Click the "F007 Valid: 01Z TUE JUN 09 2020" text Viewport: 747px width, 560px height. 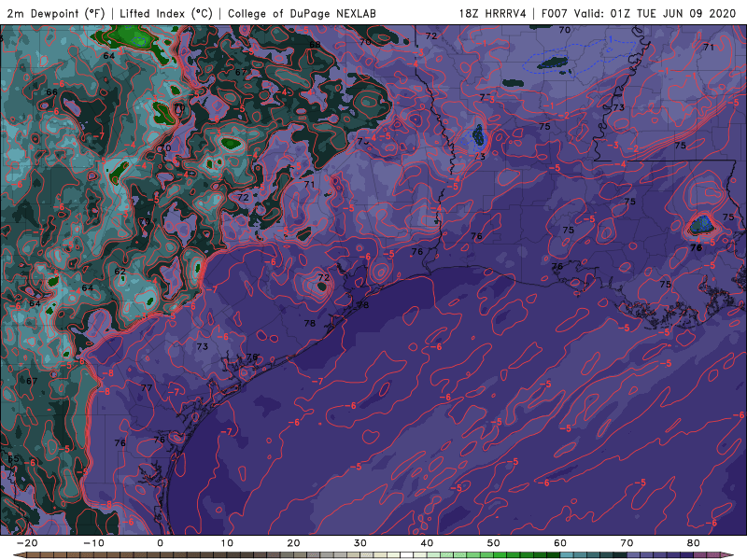[x=639, y=13]
